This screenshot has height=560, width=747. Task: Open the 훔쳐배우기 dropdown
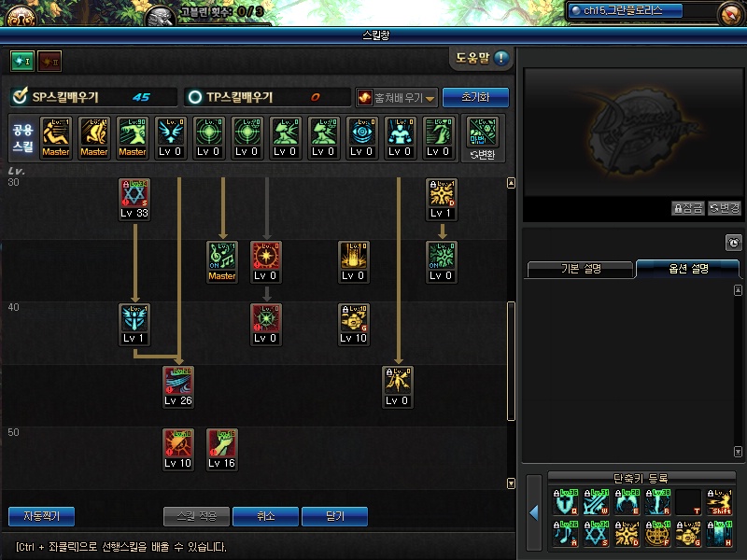tap(397, 98)
